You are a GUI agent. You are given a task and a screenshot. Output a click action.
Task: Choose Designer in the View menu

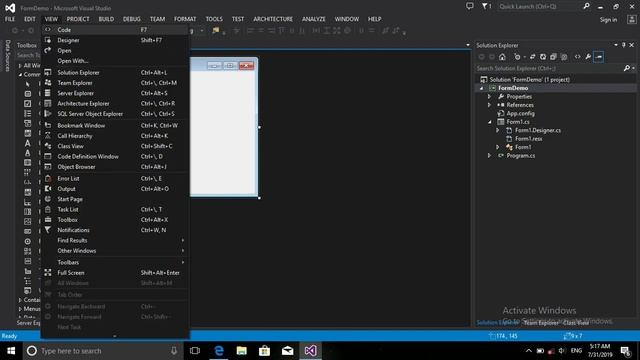point(114,40)
